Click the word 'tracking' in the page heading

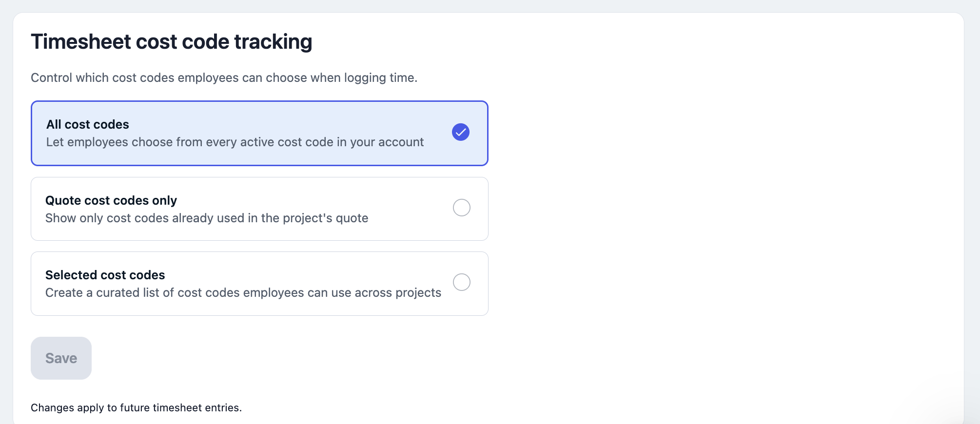273,42
